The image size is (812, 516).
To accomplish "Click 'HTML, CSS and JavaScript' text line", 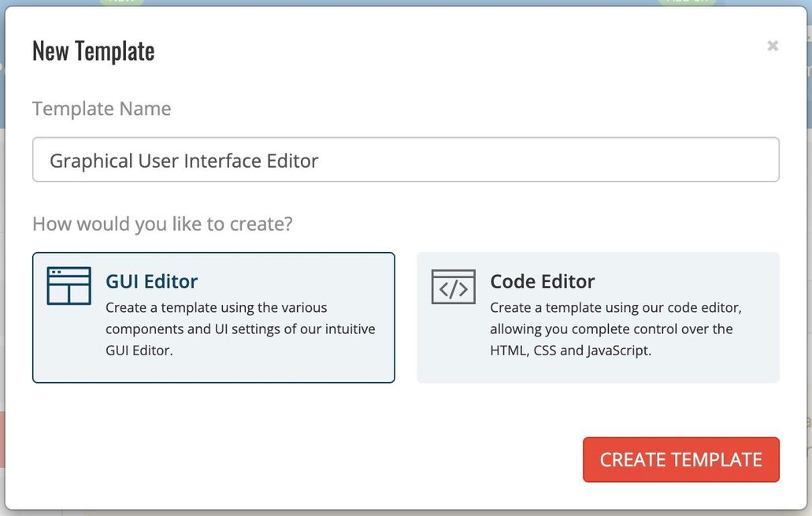I will (570, 351).
